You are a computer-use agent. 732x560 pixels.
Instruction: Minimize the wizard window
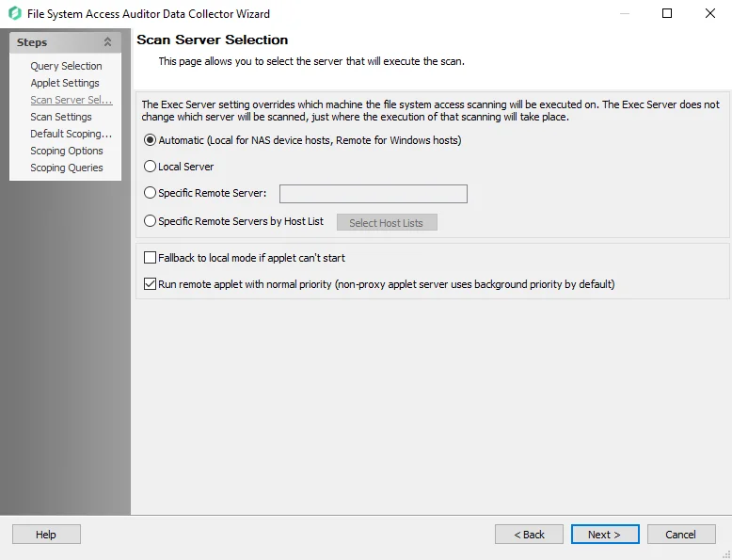click(625, 13)
